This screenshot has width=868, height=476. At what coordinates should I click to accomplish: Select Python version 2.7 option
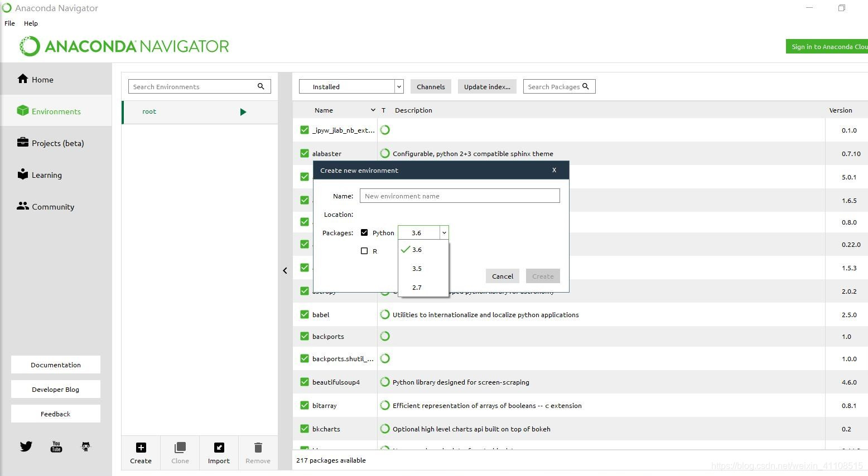tap(423, 288)
